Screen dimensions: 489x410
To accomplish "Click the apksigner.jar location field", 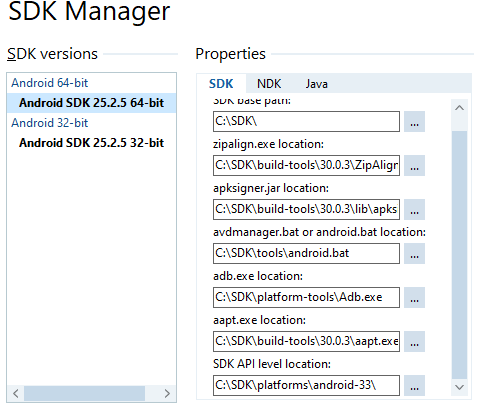I will point(306,210).
